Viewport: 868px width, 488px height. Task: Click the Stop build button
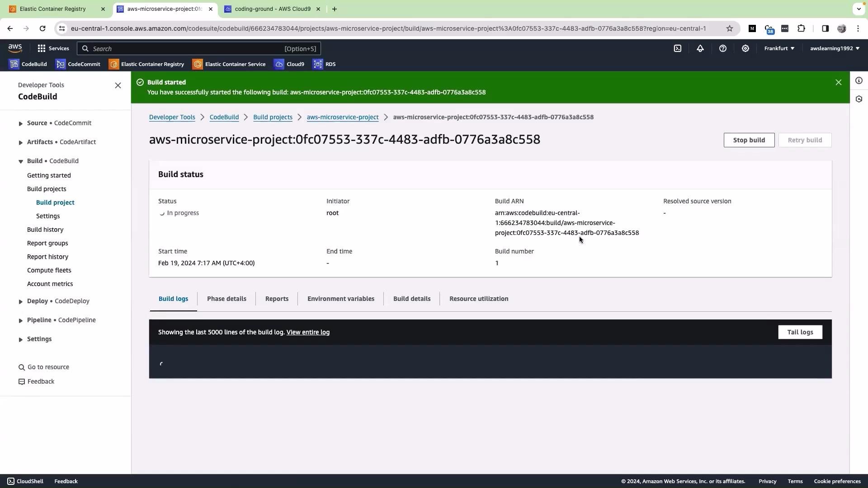pos(749,140)
